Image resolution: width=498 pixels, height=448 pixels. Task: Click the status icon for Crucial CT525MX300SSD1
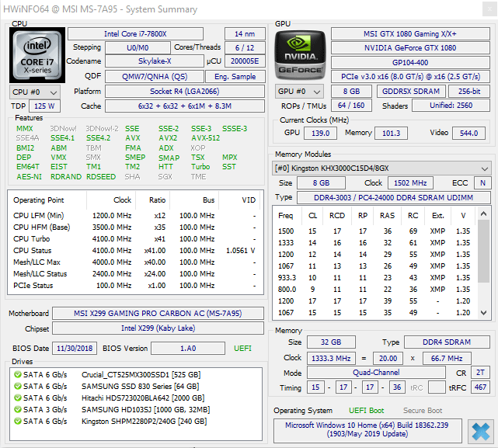click(18, 375)
